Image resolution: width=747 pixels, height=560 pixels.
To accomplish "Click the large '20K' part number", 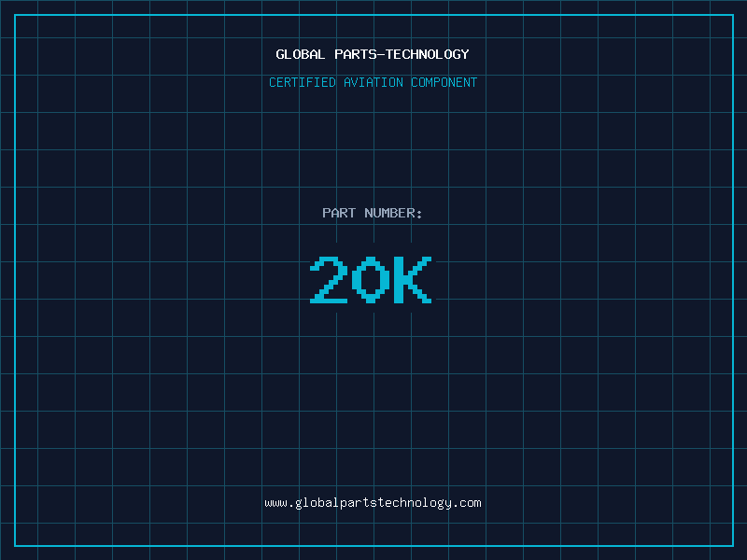I will 371,280.
